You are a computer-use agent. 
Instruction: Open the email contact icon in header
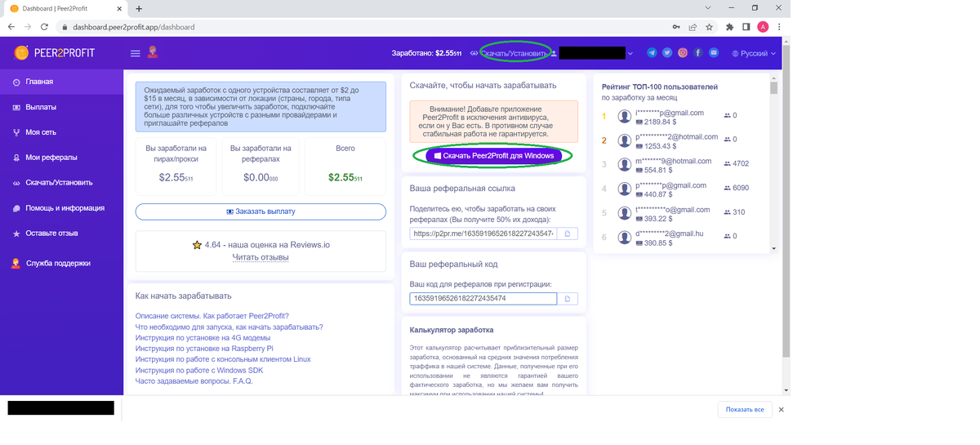(714, 52)
